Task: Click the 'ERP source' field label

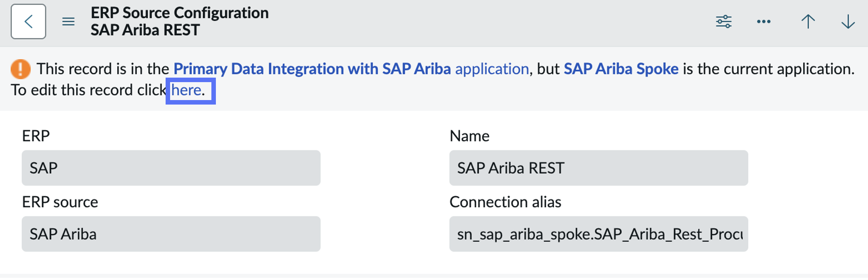Action: click(x=60, y=202)
